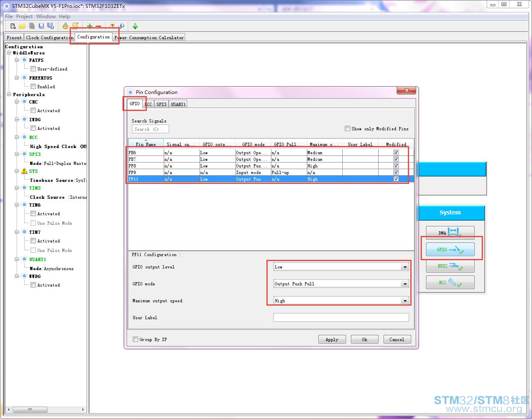The height and width of the screenshot is (419, 532).
Task: Click the Cancel button
Action: click(x=397, y=339)
